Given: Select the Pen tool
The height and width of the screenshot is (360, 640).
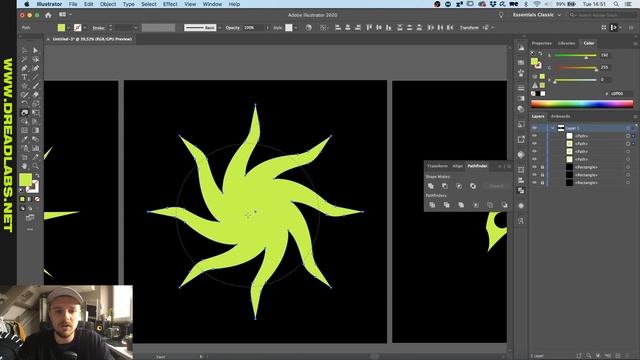Looking at the screenshot, I should 24,68.
